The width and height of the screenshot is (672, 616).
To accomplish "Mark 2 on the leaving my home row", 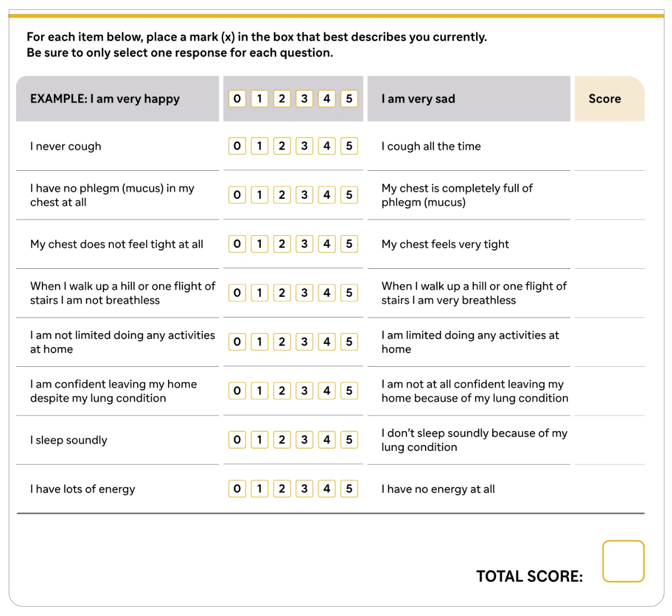I will [282, 391].
